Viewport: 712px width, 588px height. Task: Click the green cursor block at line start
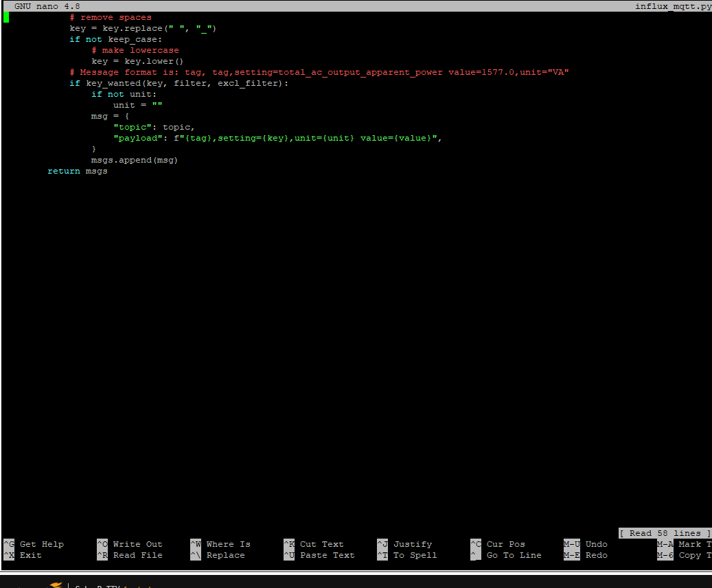(6, 17)
